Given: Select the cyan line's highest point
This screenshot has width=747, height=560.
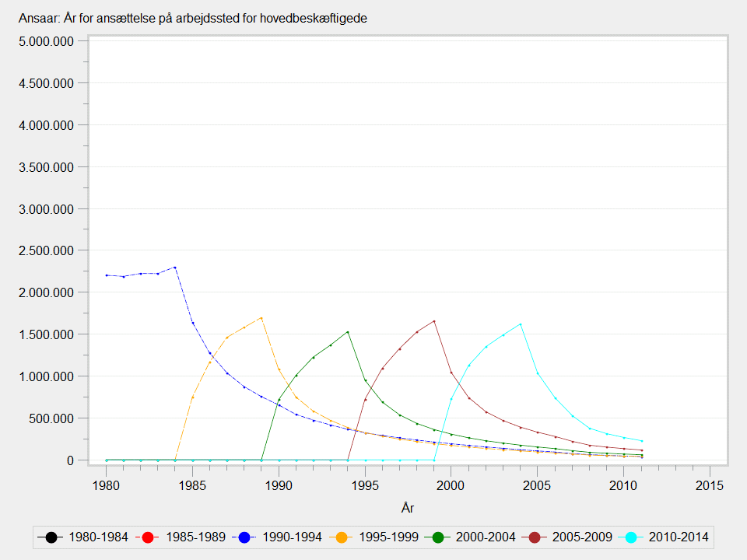Looking at the screenshot, I should (x=520, y=324).
